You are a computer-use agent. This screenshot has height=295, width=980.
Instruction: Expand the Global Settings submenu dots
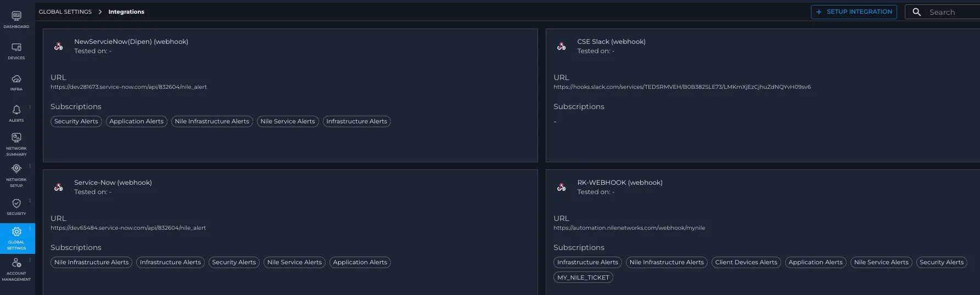pos(30,229)
